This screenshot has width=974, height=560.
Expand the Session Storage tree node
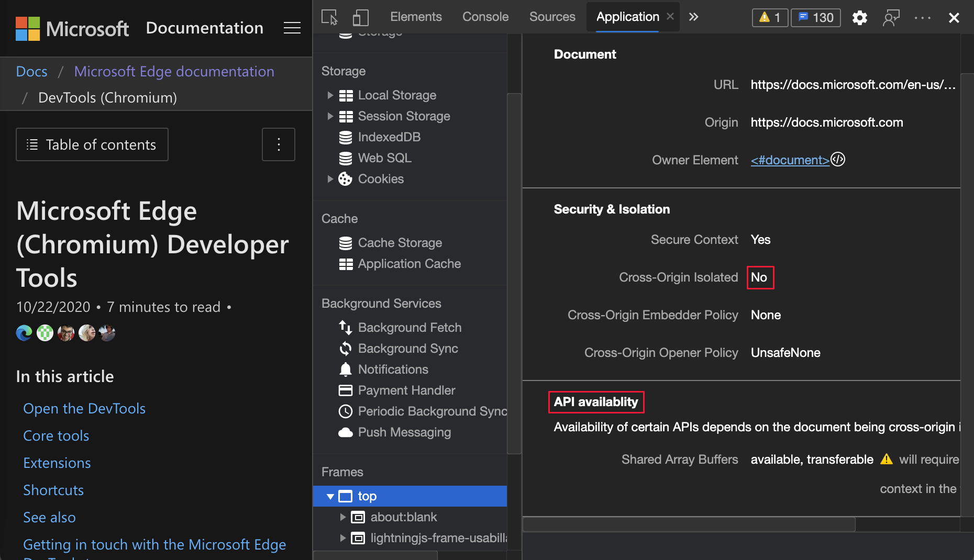point(330,116)
